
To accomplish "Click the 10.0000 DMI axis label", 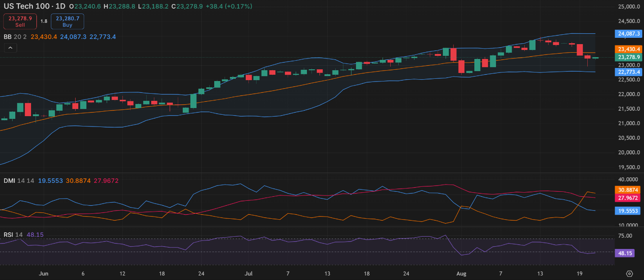I will [x=629, y=225].
